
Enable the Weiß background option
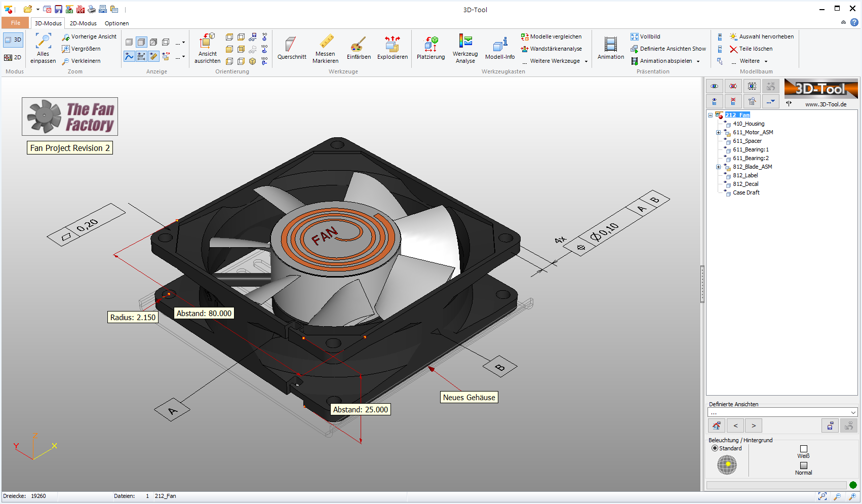[x=804, y=448]
